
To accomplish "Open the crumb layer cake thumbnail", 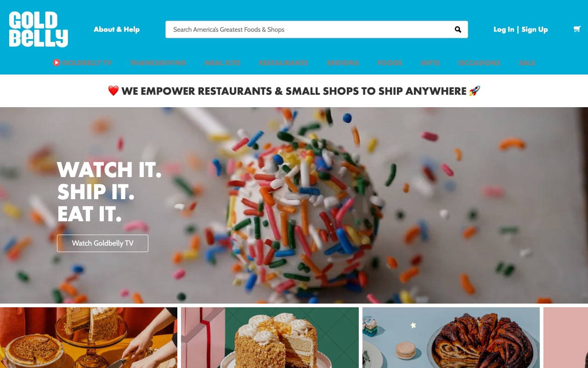I will click(x=270, y=338).
